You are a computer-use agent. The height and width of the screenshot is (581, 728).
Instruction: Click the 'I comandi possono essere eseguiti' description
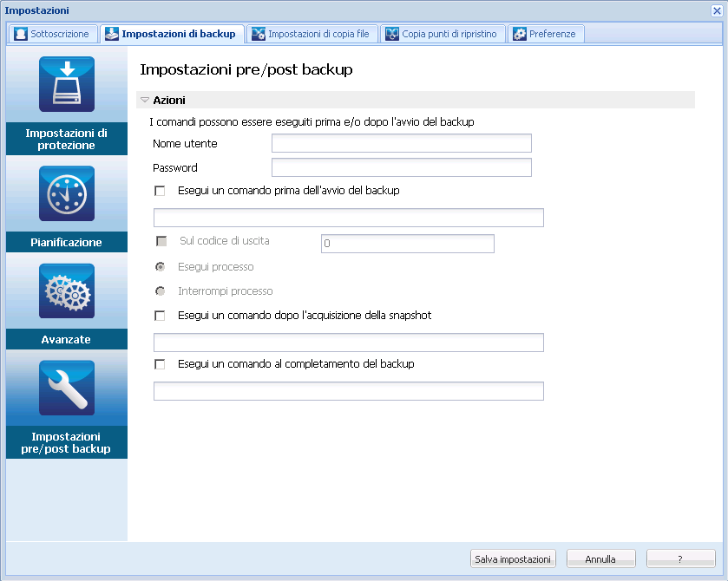(312, 122)
